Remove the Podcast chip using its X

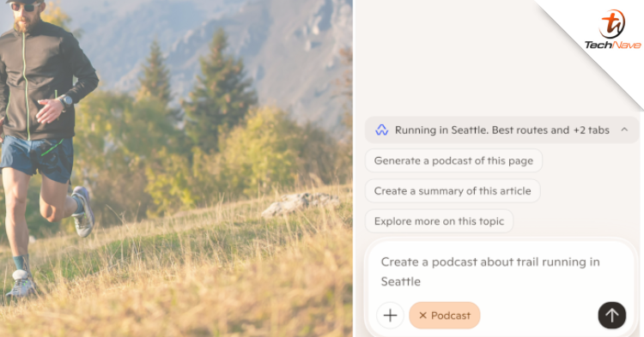coord(422,316)
